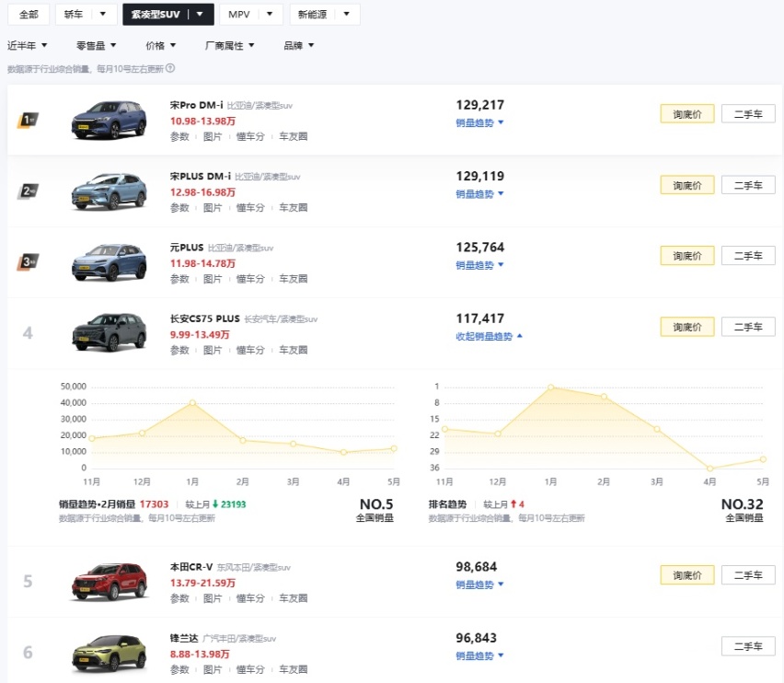Open the 元PLUS model title
The height and width of the screenshot is (683, 784).
(x=187, y=248)
